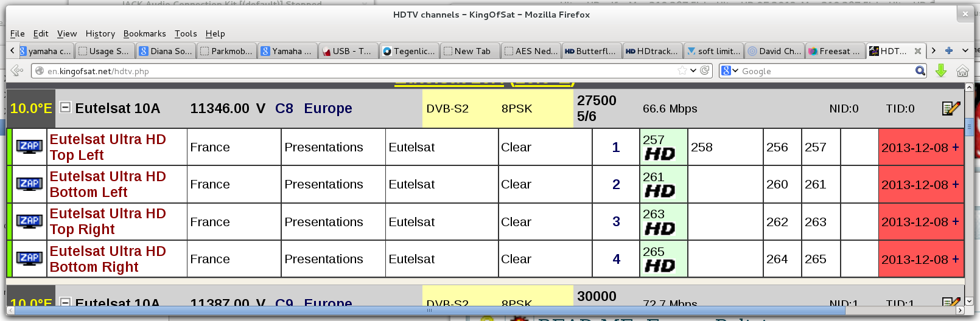The width and height of the screenshot is (980, 321).
Task: Click the horizontal scrollbar thumb
Action: click(430, 310)
